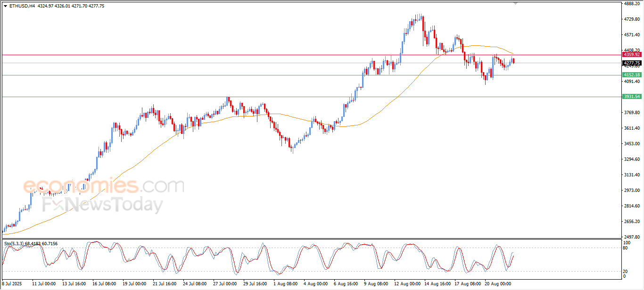Click the 3294.60 price axis value
Screen dimensions: 644x290
[x=632, y=159]
